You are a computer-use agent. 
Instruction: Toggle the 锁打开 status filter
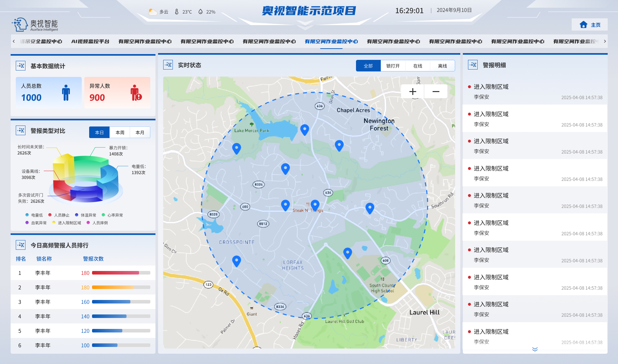point(393,65)
